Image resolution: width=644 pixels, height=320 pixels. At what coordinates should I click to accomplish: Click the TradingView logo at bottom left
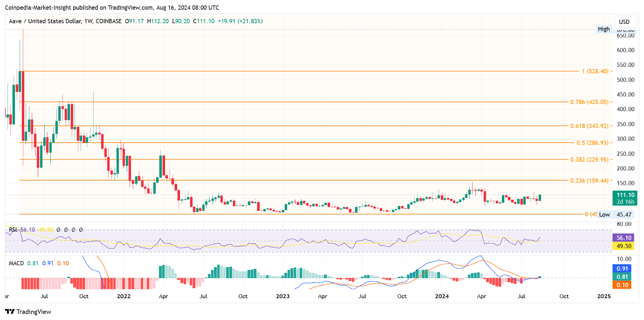(x=28, y=312)
